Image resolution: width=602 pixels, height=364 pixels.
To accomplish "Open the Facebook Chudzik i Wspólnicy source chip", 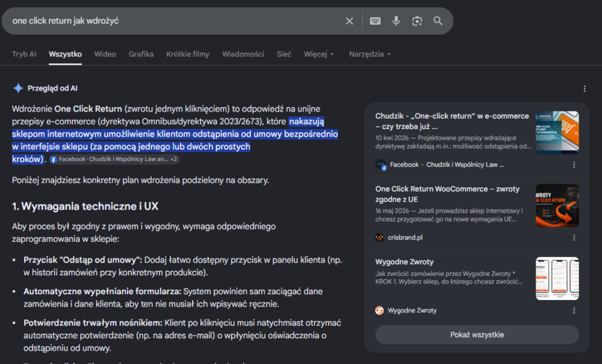I will pos(114,159).
